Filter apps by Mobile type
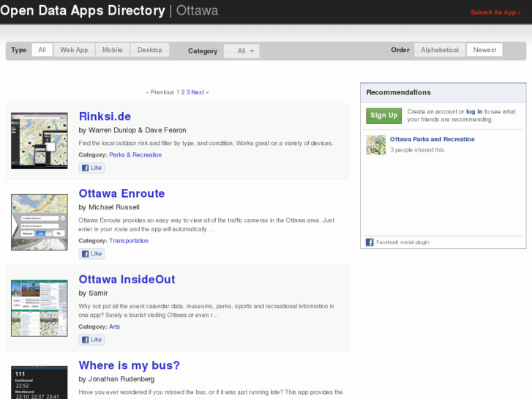532x399 pixels. point(112,50)
